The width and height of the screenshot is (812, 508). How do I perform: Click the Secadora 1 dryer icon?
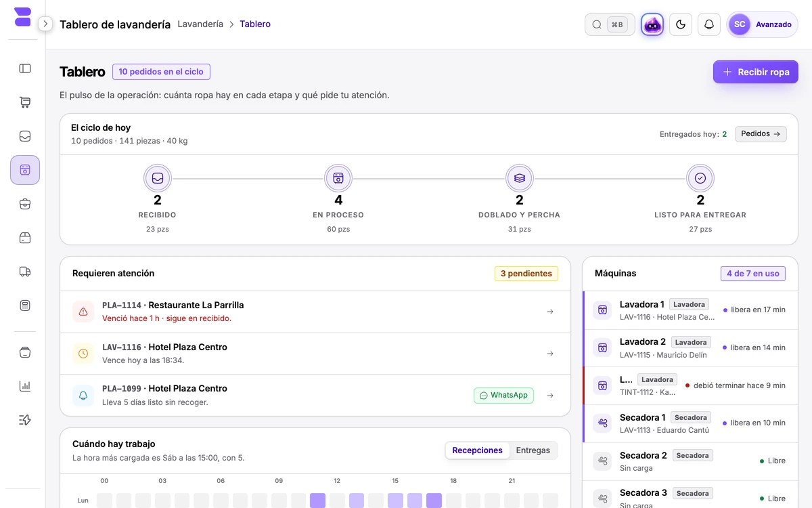click(602, 423)
